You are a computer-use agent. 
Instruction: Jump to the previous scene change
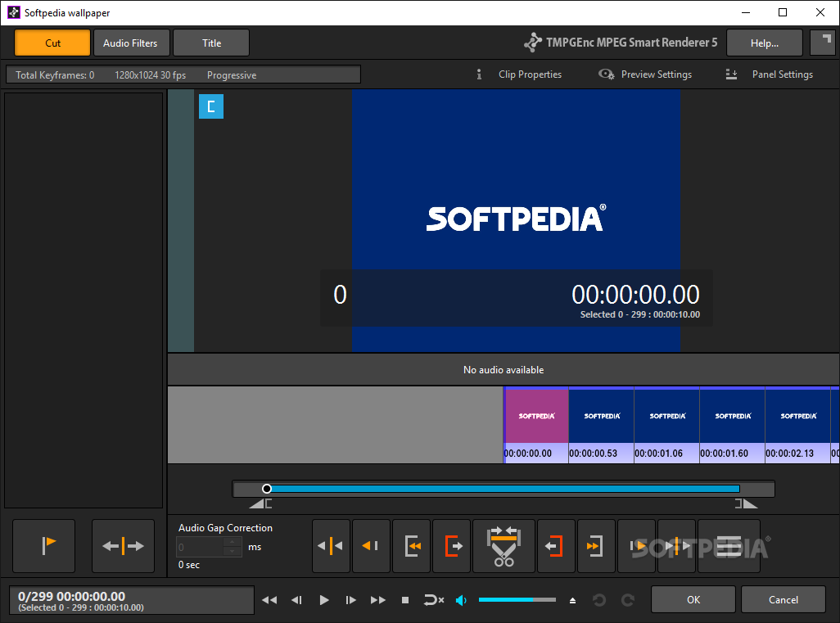click(x=331, y=546)
